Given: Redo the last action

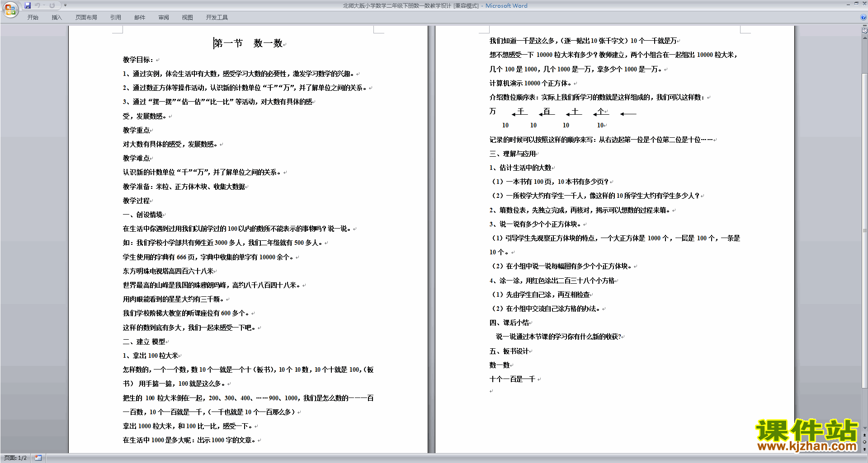Looking at the screenshot, I should [x=52, y=5].
